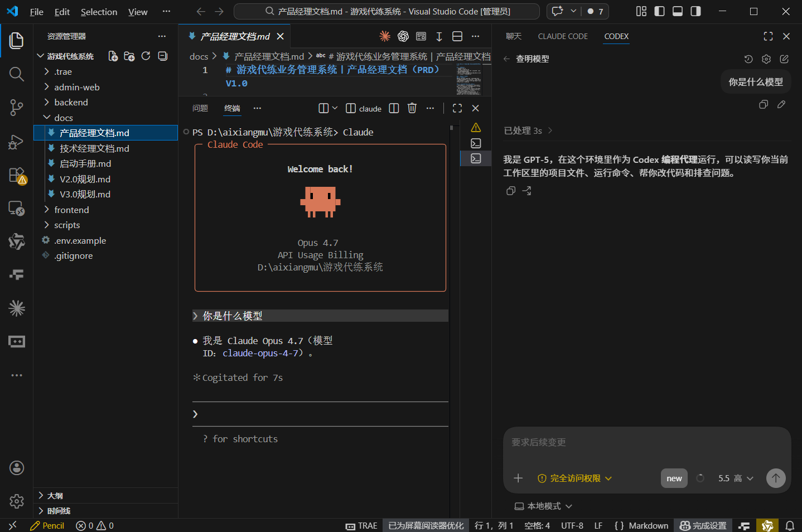Open Extensions view with warning badge
This screenshot has width=802, height=532.
point(17,175)
